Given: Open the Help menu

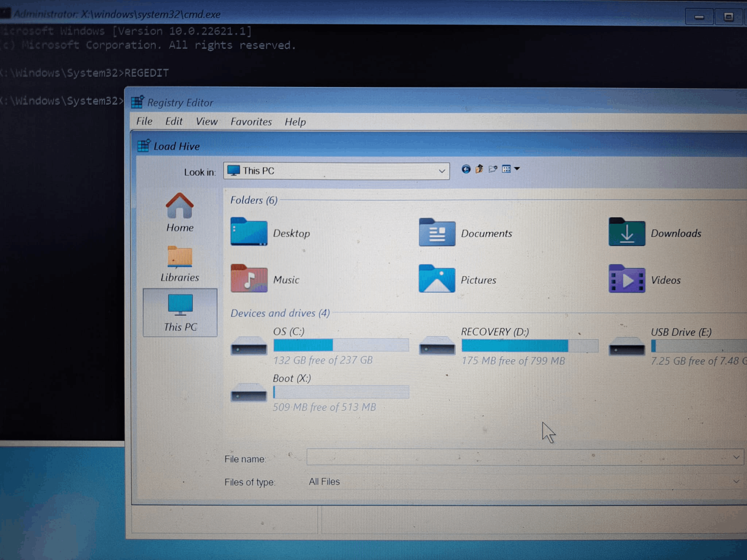Looking at the screenshot, I should tap(295, 122).
